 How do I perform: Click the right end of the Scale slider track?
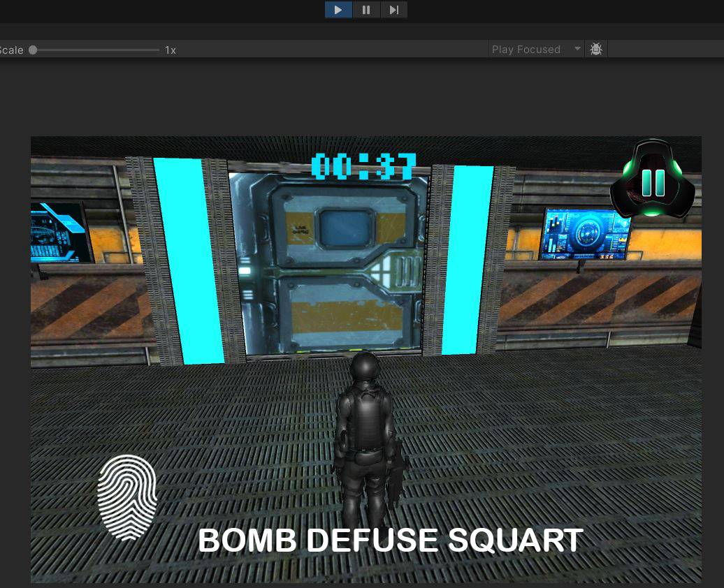[x=158, y=50]
